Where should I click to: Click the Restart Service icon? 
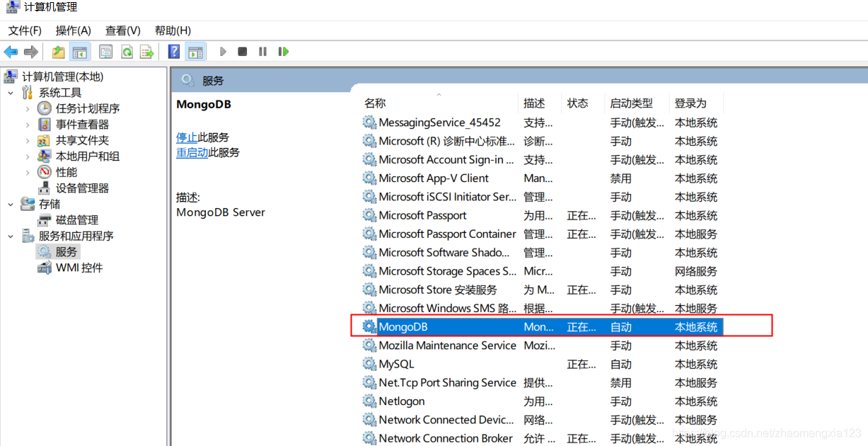[x=283, y=52]
